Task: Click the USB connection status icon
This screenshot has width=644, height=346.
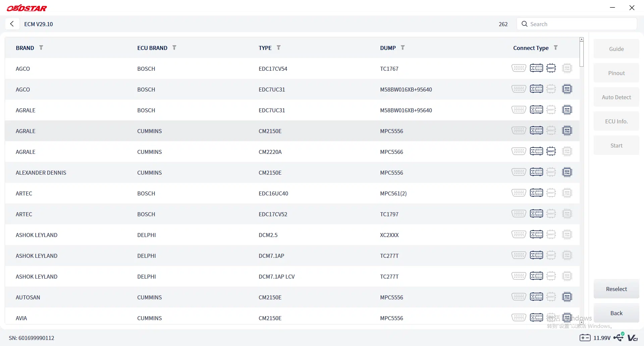Action: (619, 337)
